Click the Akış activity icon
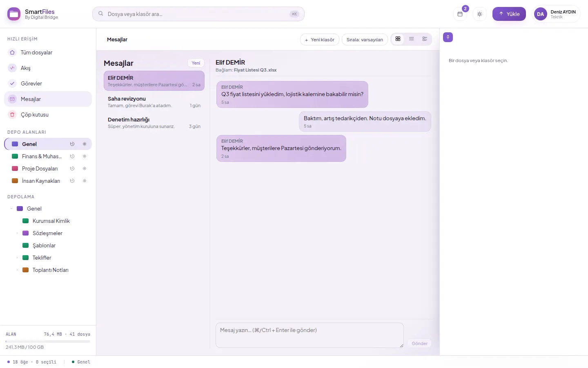588x368 pixels. pyautogui.click(x=12, y=68)
